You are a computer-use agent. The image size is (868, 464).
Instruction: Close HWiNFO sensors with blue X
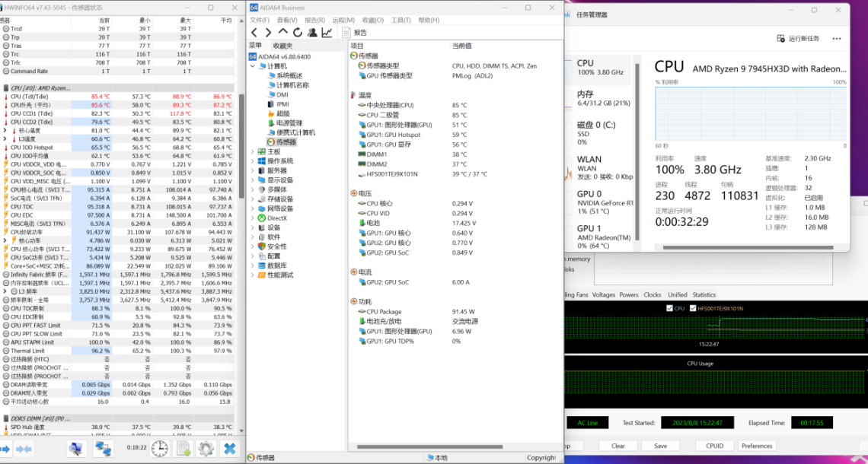231,449
